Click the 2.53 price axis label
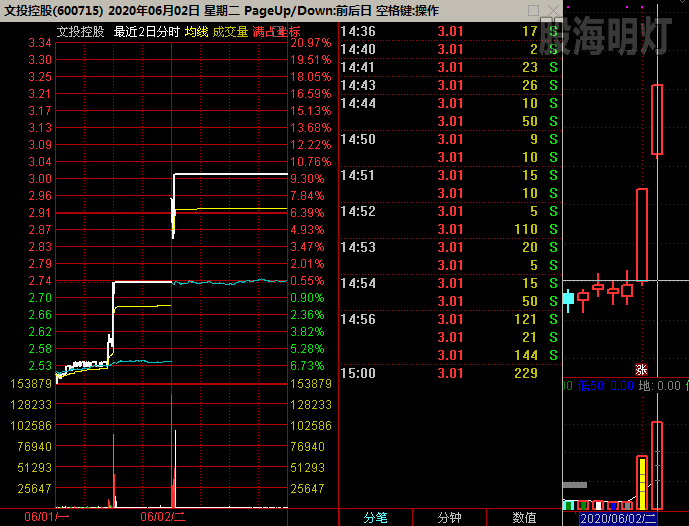This screenshot has height=526, width=689. click(x=40, y=366)
